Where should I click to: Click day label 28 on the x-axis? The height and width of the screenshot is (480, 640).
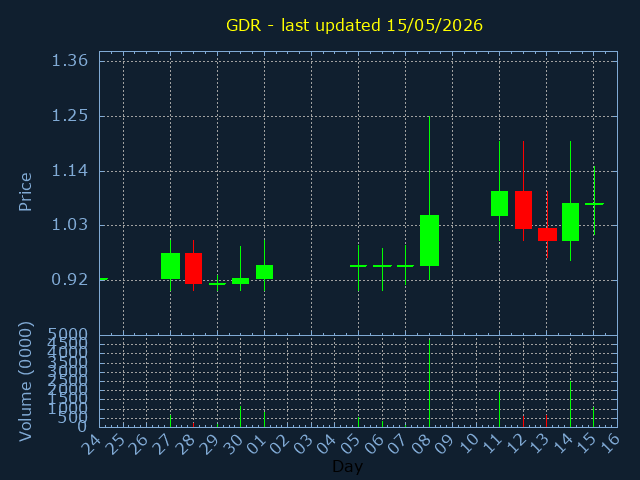tap(185, 444)
